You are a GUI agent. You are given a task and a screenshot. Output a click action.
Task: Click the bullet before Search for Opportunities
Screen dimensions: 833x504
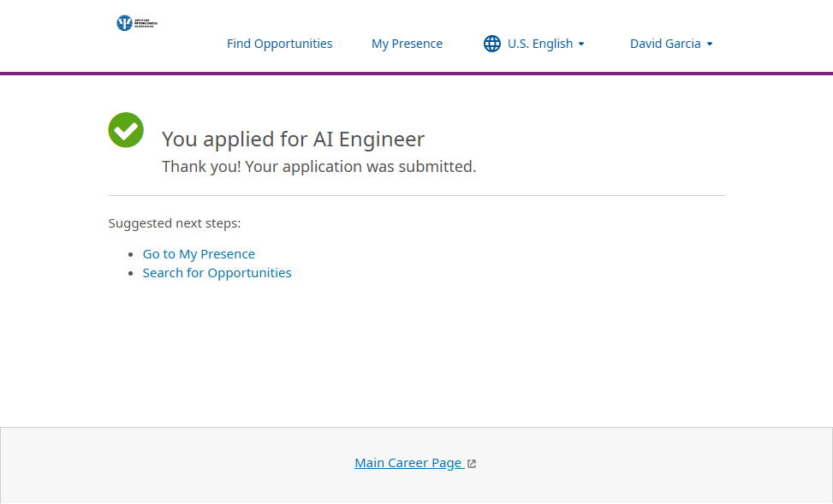coord(131,274)
